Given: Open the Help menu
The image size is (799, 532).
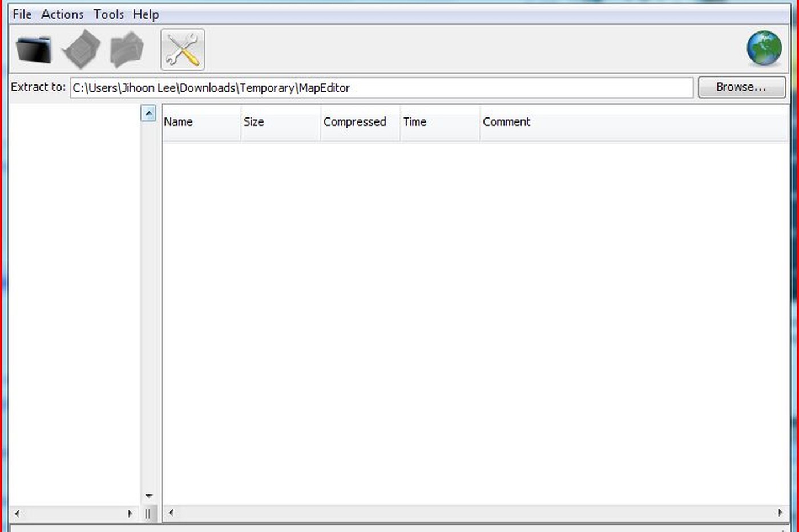Looking at the screenshot, I should [146, 14].
